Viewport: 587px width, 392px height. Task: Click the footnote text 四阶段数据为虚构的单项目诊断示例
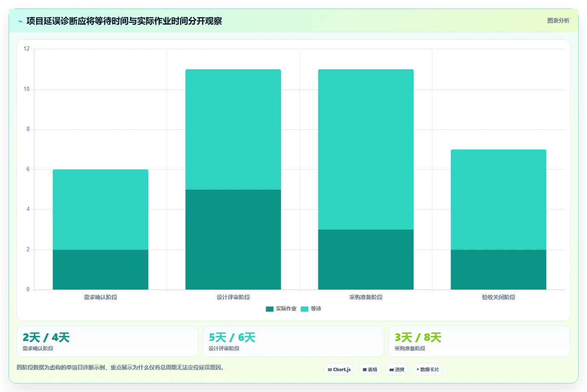coord(120,367)
